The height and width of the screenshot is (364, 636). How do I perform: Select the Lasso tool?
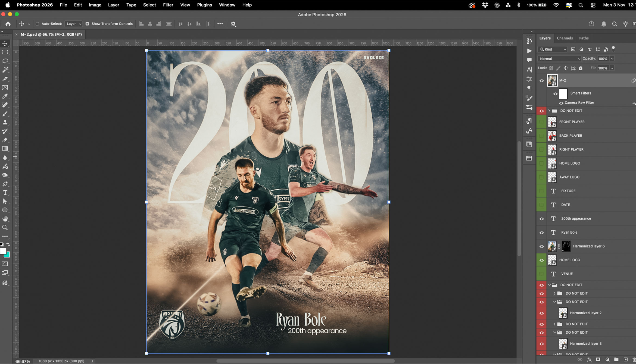pos(5,61)
